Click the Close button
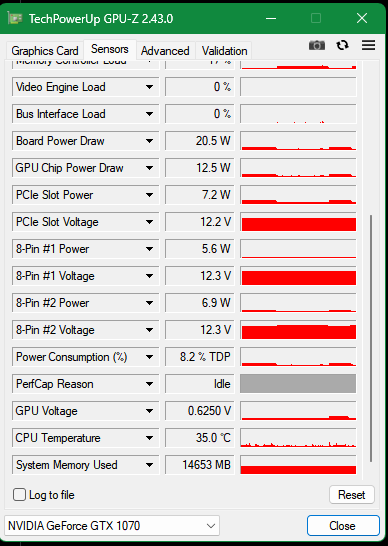 point(343,525)
